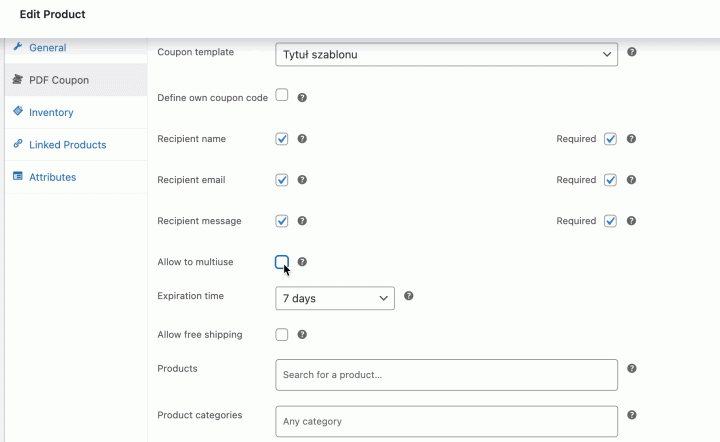Click the Linked Products link icon
The height and width of the screenshot is (442, 720).
(x=18, y=144)
